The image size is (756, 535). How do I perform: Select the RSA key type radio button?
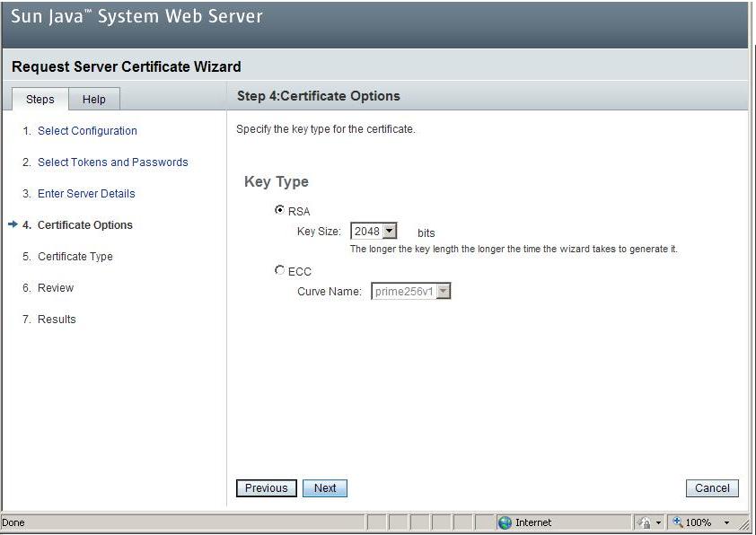coord(280,210)
